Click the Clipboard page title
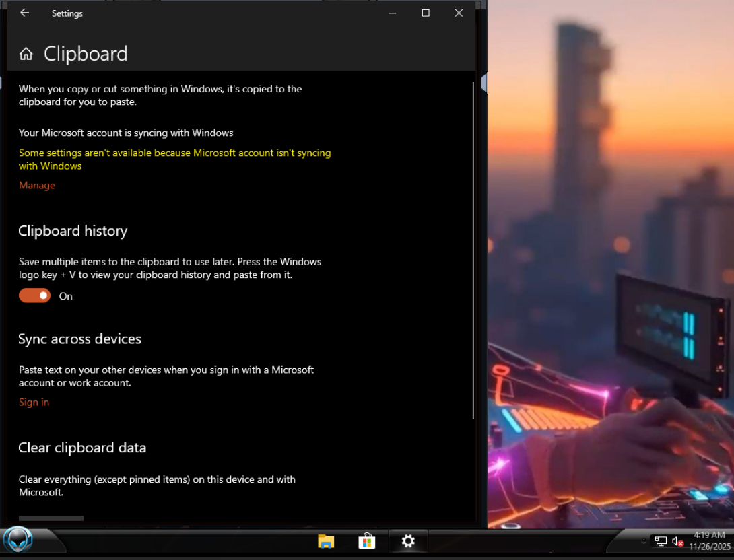 86,54
